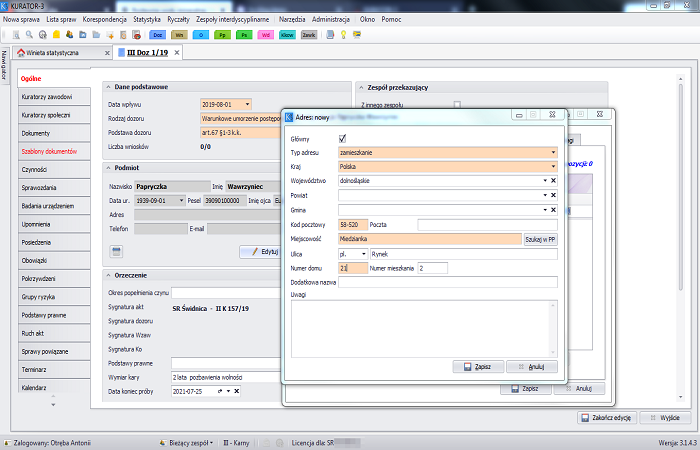This screenshot has width=700, height=450.
Task: Click the Winieta statystyczna home icon
Action: (21, 53)
